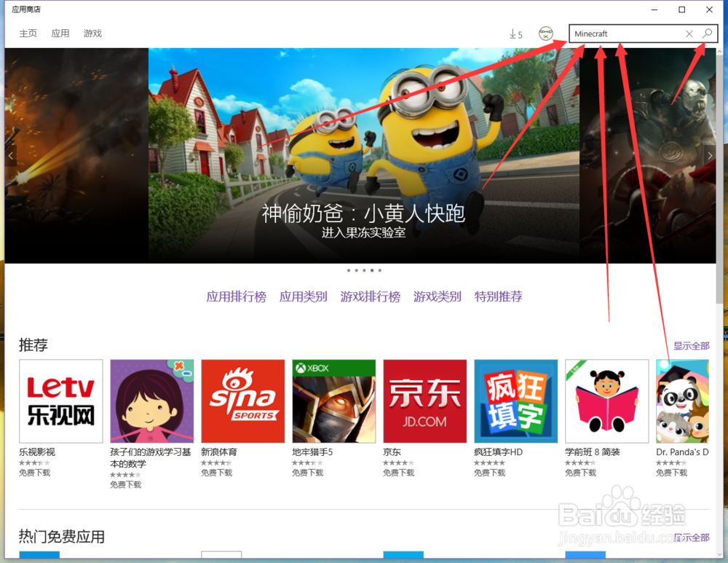Image resolution: width=728 pixels, height=563 pixels.
Task: Open the 主页 menu item
Action: pyautogui.click(x=28, y=33)
